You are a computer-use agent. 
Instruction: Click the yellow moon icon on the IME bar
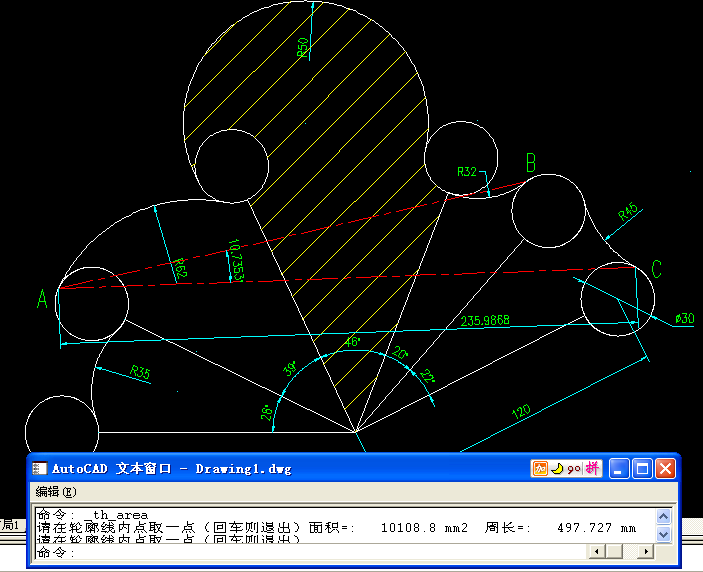[x=557, y=469]
